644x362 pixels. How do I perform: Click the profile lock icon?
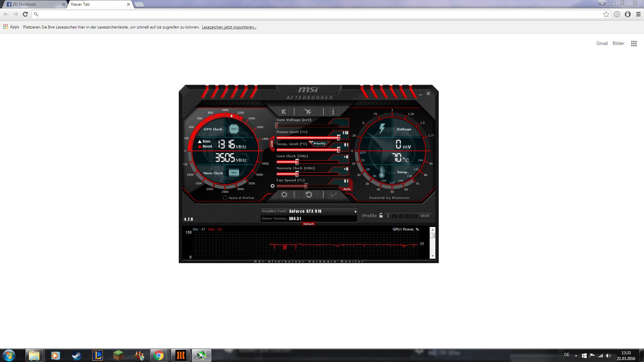pos(381,216)
